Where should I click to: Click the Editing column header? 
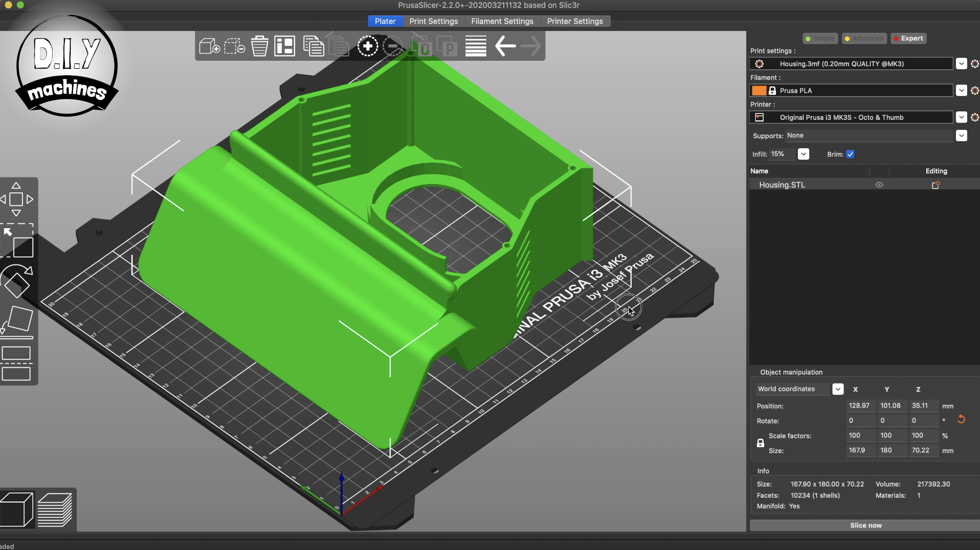click(x=936, y=171)
